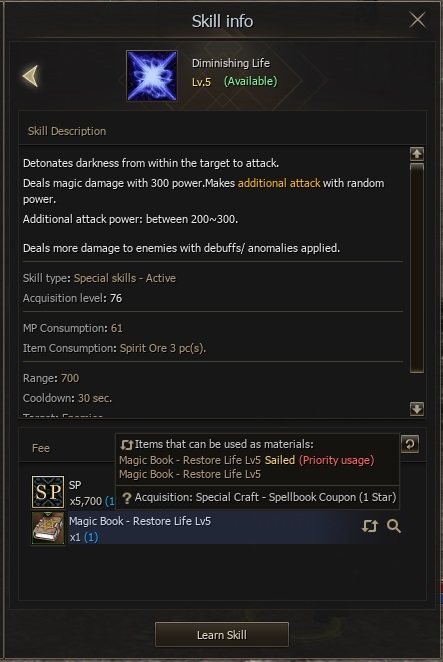Click the Learn Skill button

(222, 635)
